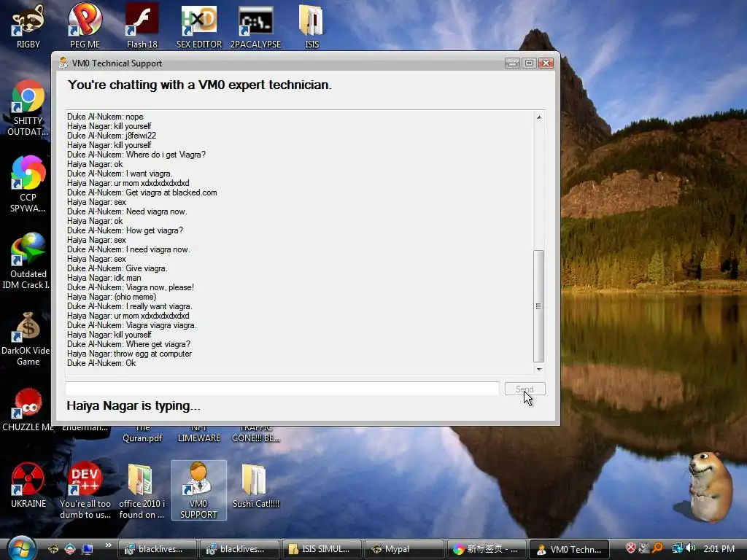Click the 'Viagra viagra viagra.' chat line
747x560 pixels.
click(x=131, y=325)
